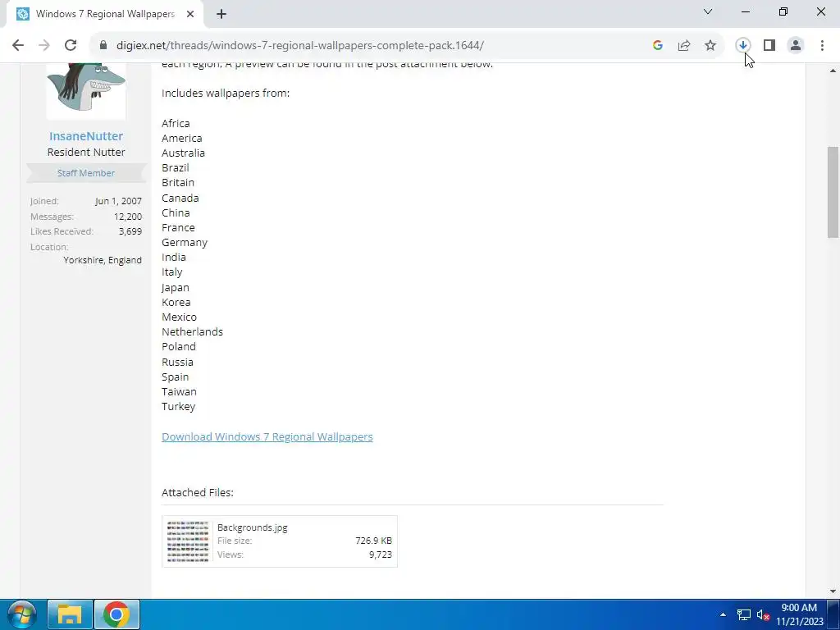Open the Chrome profile avatar icon
The image size is (840, 630).
click(x=796, y=45)
